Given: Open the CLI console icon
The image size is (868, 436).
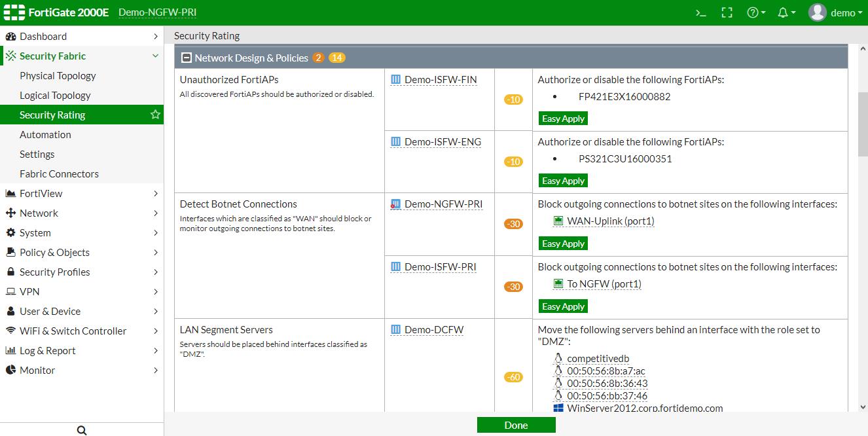Looking at the screenshot, I should tap(700, 12).
